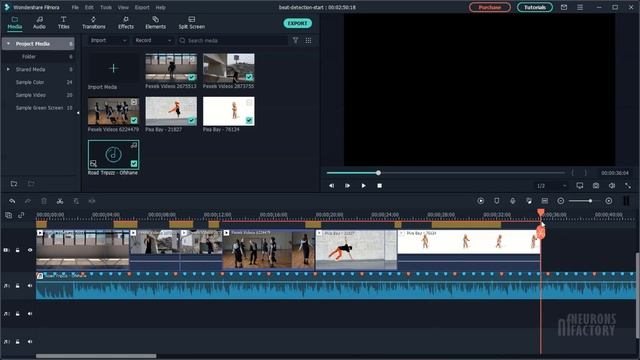Take a snapshot with the camera icon
The height and width of the screenshot is (360, 640).
596,186
